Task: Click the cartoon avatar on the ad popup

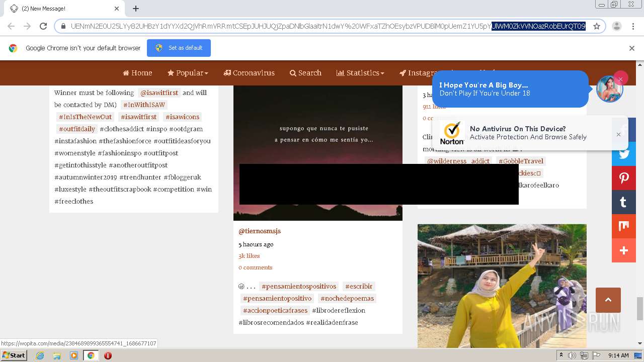Action: pyautogui.click(x=609, y=89)
